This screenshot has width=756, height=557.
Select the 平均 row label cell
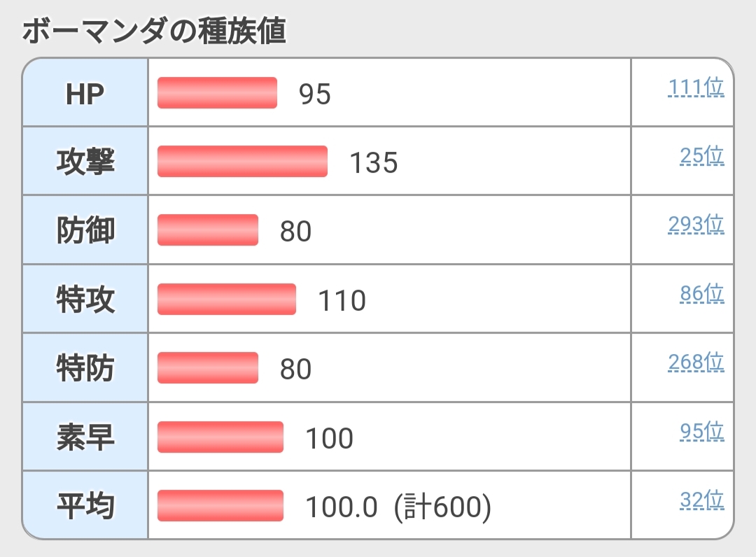[x=85, y=506]
